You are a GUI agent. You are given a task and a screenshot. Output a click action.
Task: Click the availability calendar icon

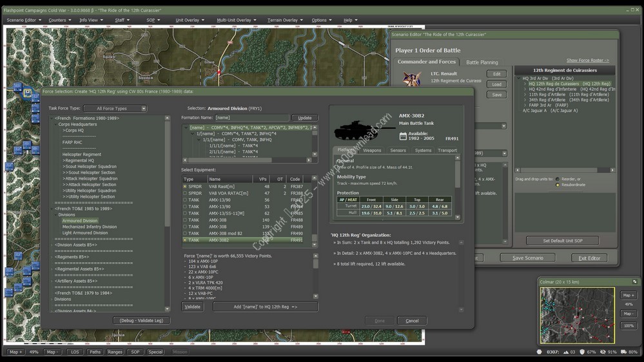coord(403,136)
